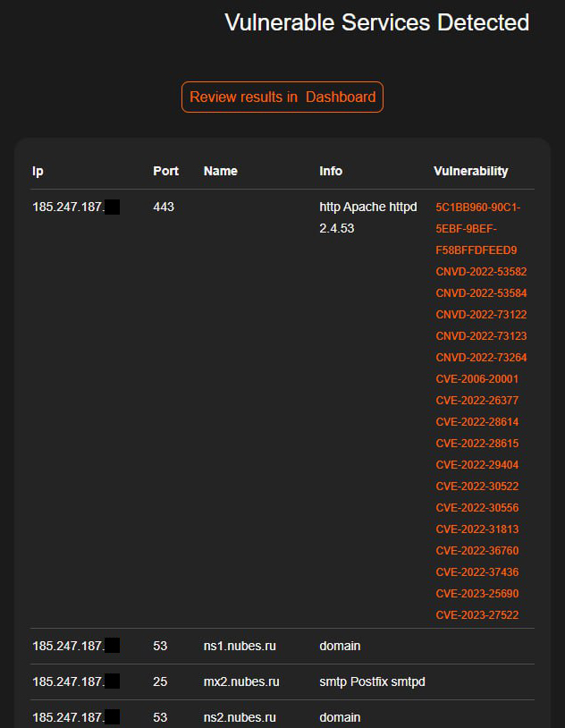Image resolution: width=565 pixels, height=728 pixels.
Task: Open the CVE-2022-28614 vulnerability link
Action: tap(477, 422)
